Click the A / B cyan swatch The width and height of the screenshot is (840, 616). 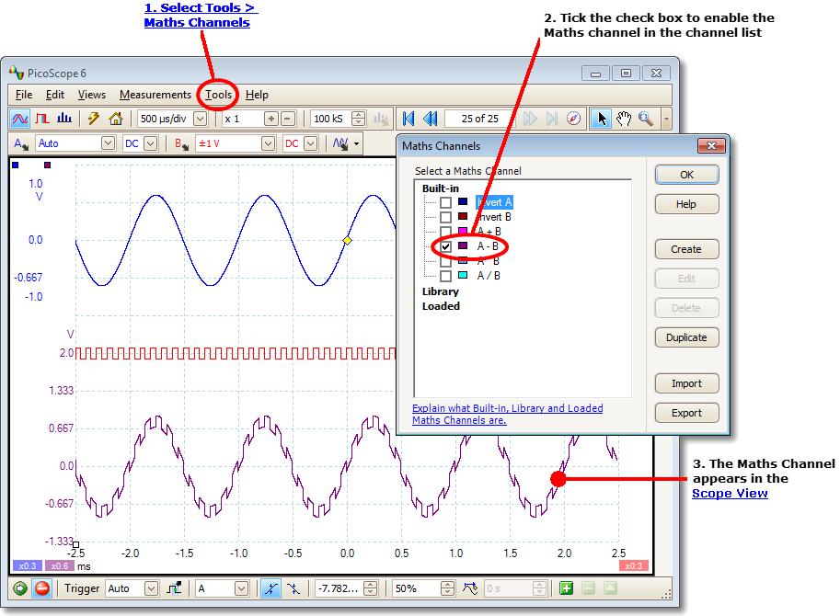tap(463, 275)
